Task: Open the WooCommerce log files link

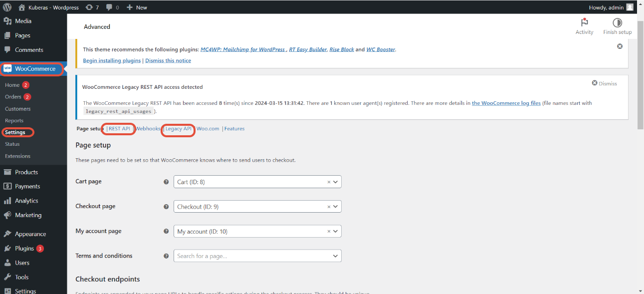Action: click(x=506, y=103)
